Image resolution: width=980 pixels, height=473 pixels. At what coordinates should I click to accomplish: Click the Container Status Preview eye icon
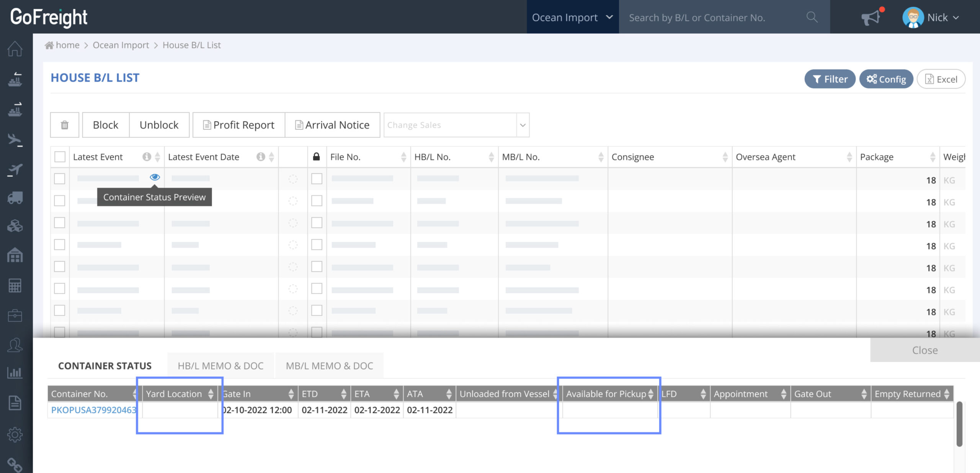(155, 177)
